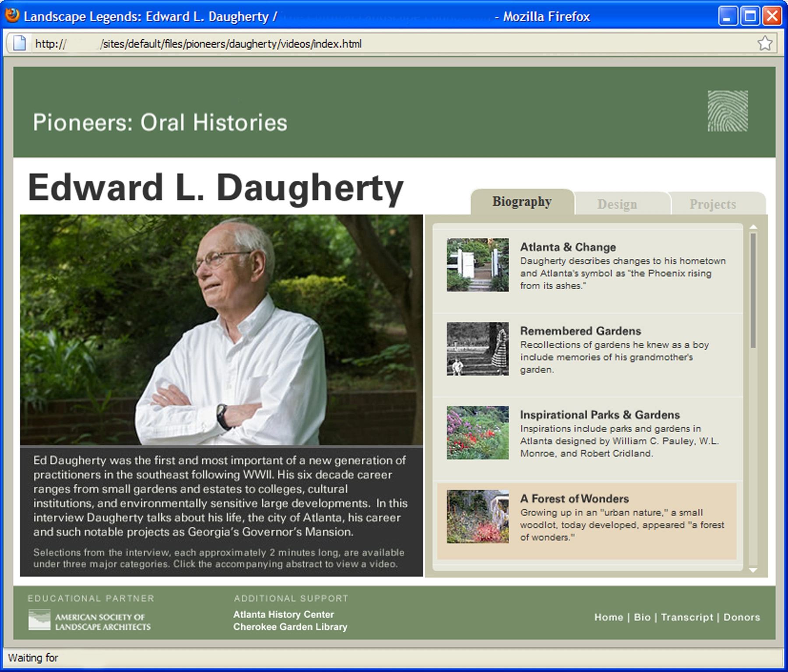The height and width of the screenshot is (672, 788).
Task: Click the fingerprint logo in header
Action: [x=728, y=111]
